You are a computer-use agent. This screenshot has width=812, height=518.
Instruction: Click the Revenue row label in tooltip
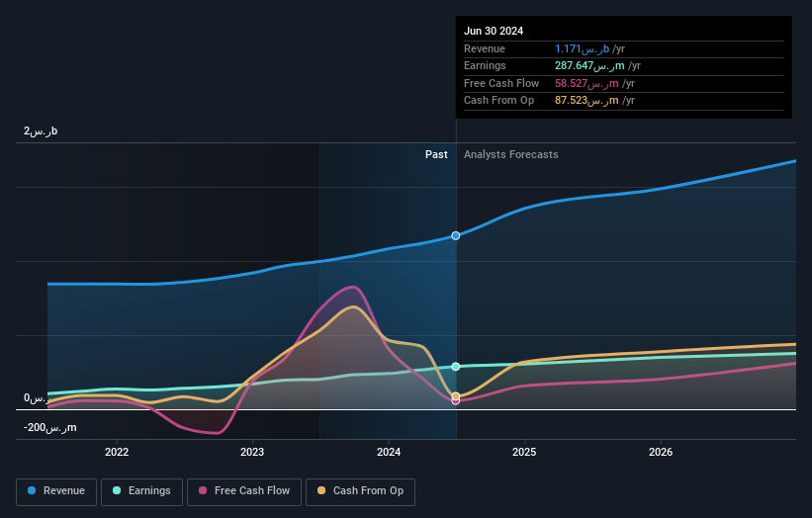pos(485,48)
